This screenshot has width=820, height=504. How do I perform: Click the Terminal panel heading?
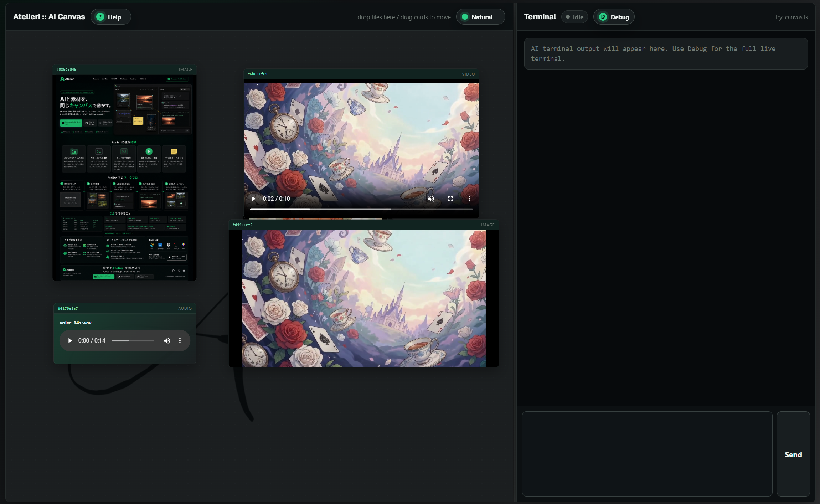click(540, 17)
